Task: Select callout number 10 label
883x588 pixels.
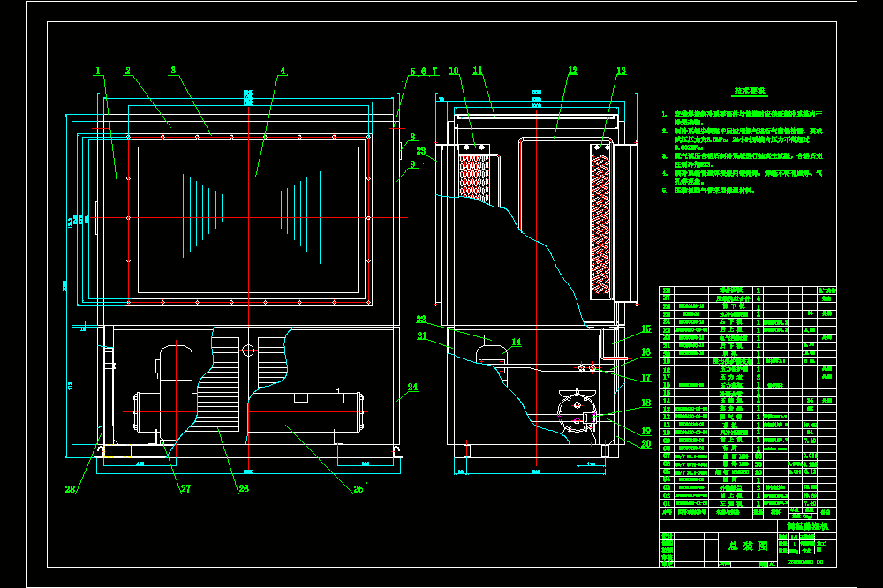Action: click(454, 71)
